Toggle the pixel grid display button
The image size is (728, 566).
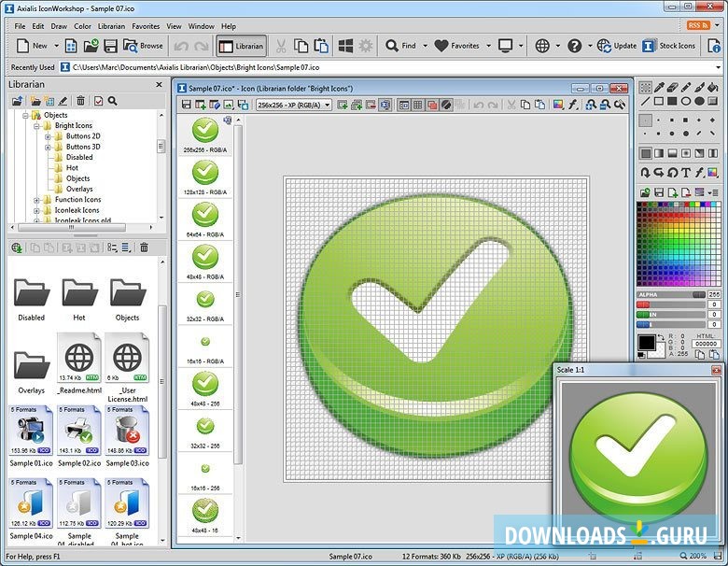(418, 105)
